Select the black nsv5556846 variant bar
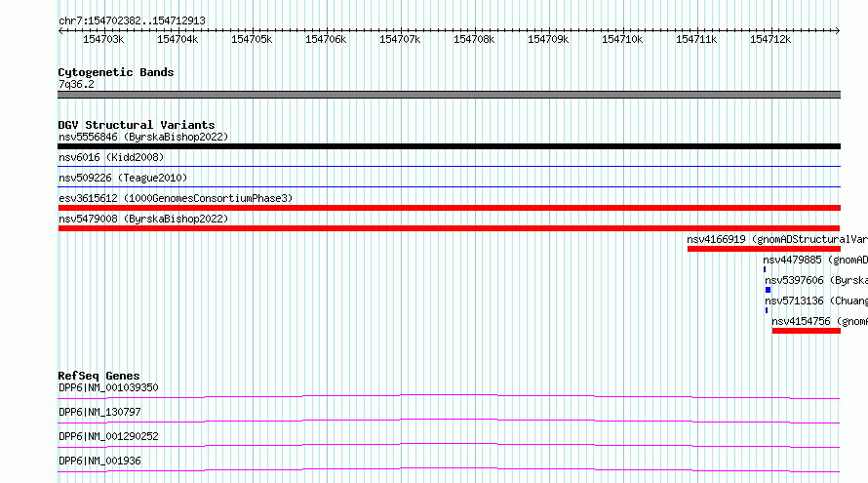The width and height of the screenshot is (868, 483). pos(449,146)
